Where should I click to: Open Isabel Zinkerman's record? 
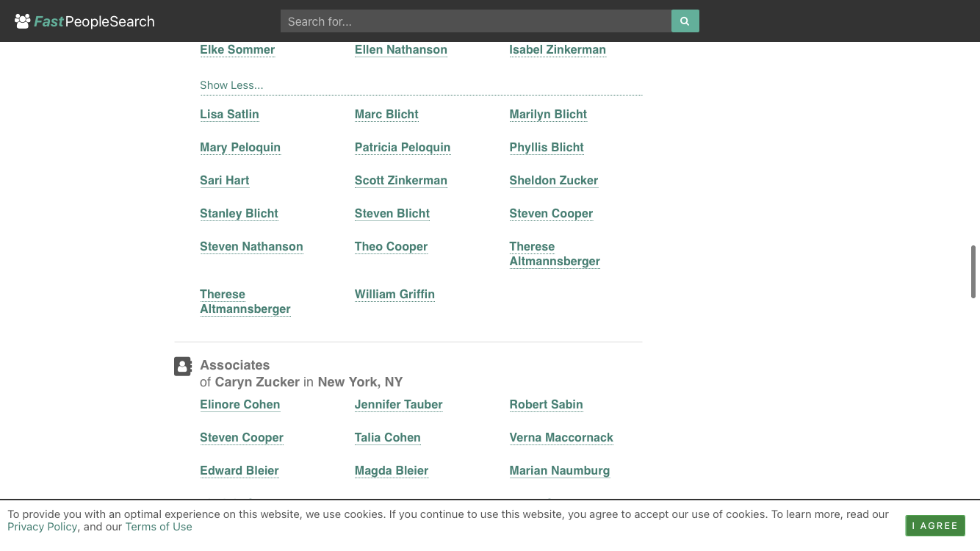558,50
